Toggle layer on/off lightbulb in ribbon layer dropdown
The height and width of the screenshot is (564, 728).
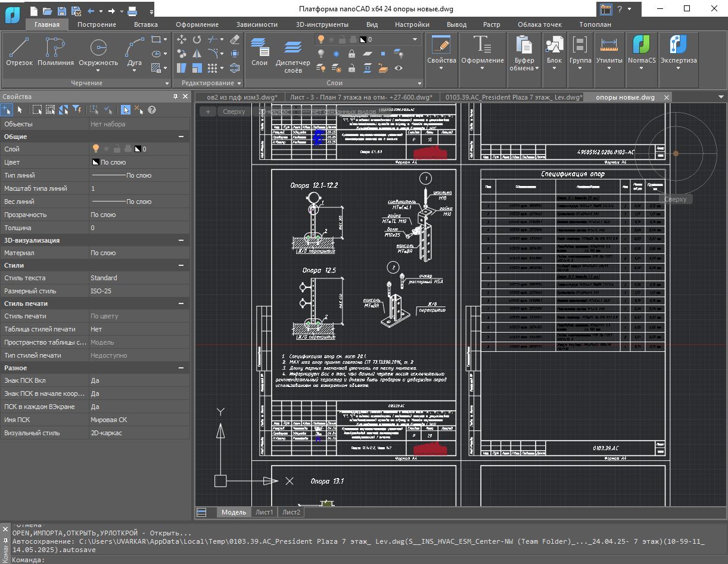[321, 39]
